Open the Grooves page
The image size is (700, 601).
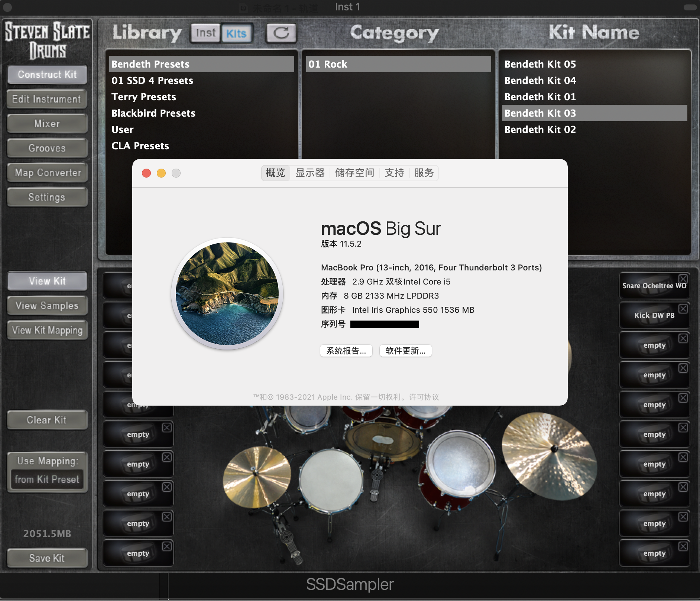click(47, 148)
